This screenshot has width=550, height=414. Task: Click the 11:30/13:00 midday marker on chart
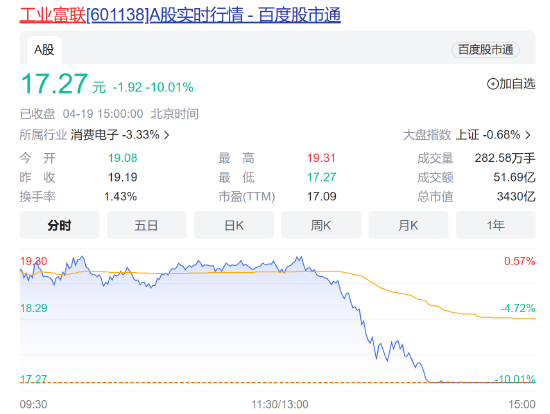click(280, 404)
